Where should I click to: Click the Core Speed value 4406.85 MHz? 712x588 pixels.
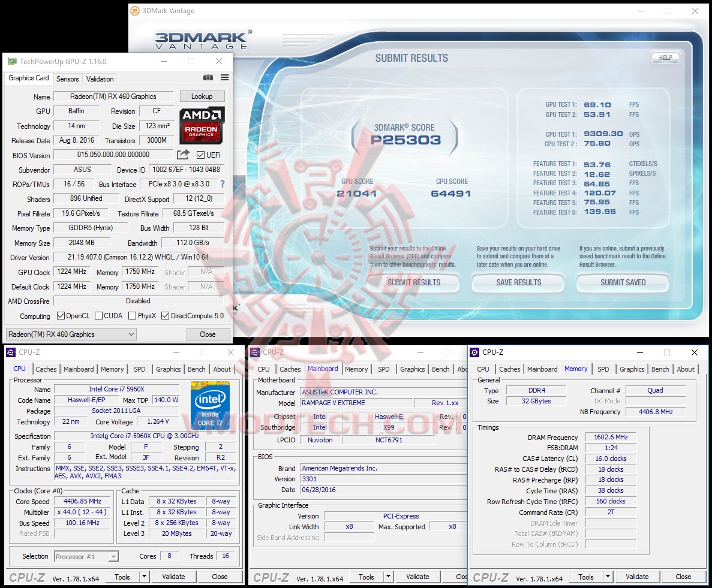[83, 501]
